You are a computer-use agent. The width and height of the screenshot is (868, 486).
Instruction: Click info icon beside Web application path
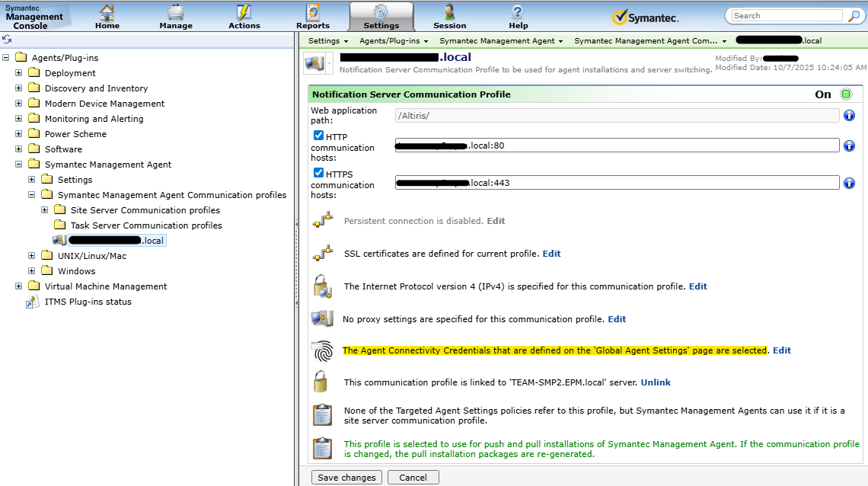[849, 116]
